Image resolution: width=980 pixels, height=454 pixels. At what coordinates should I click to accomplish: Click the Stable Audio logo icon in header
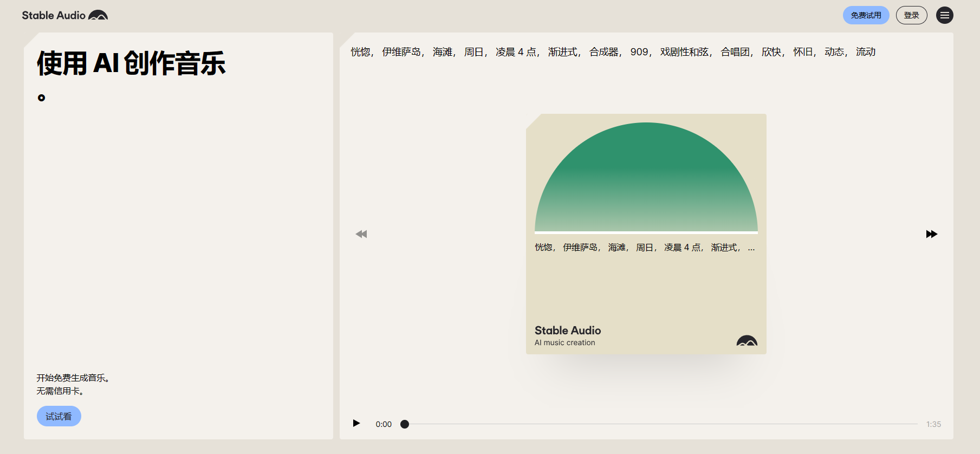coord(98,15)
